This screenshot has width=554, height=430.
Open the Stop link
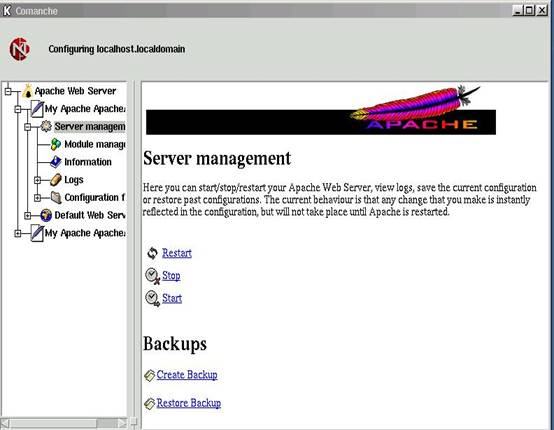tap(171, 276)
